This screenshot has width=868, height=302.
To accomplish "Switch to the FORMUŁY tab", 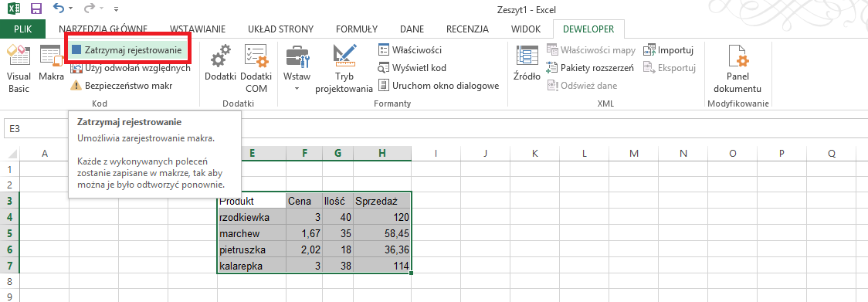I will (357, 29).
